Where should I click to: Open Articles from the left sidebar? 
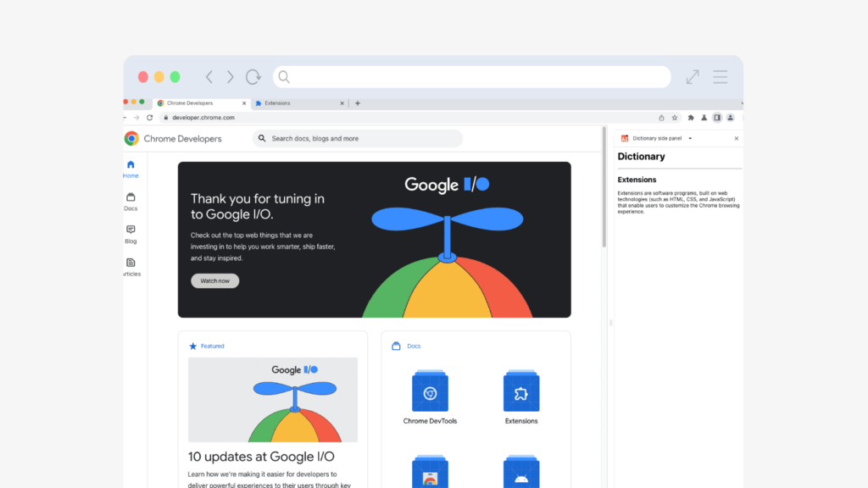coord(131,267)
